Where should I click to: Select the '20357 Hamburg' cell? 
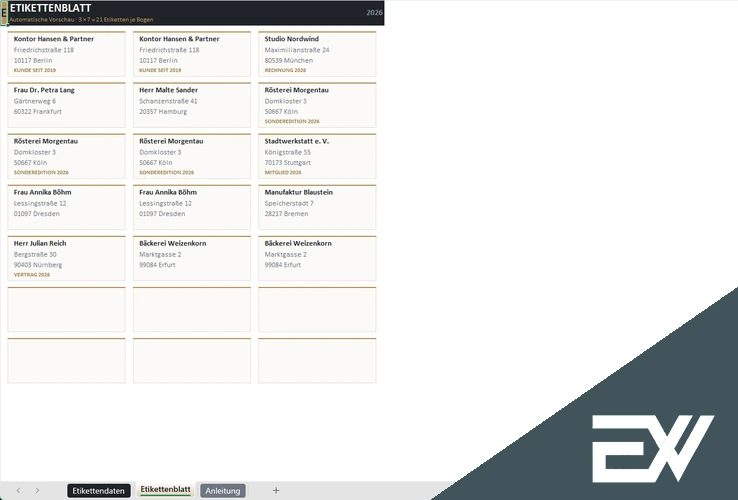click(163, 112)
